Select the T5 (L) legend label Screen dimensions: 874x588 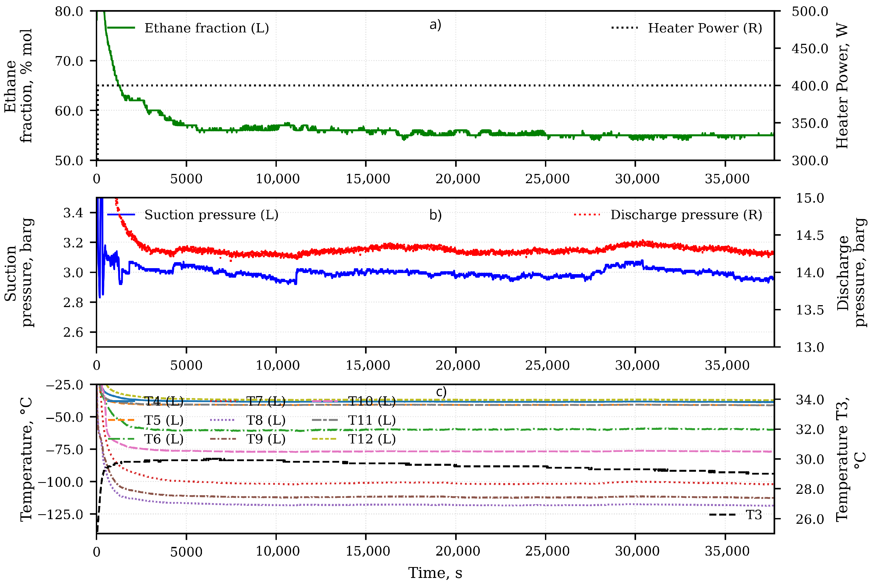coord(164,420)
